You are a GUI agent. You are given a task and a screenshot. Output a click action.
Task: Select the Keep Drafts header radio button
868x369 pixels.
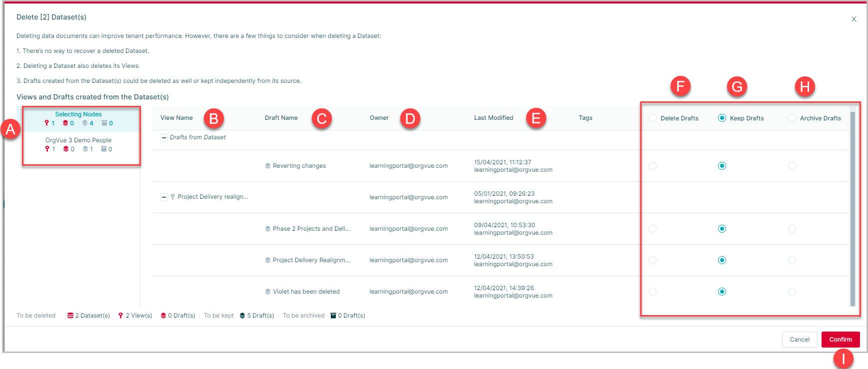[722, 118]
